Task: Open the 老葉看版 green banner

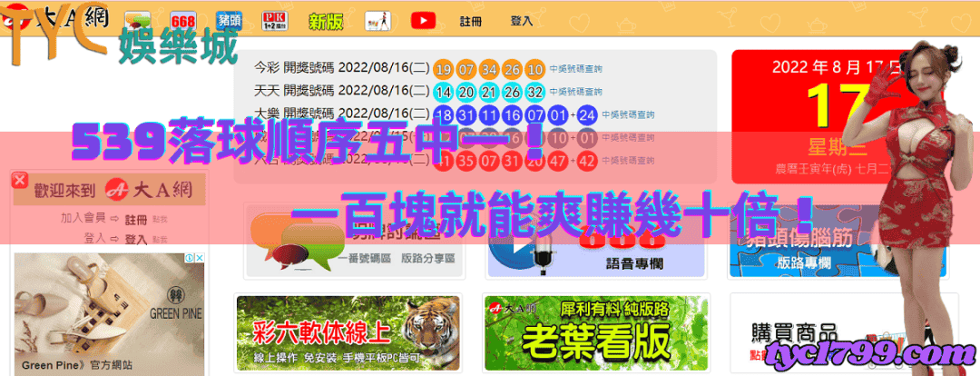Action: [595, 332]
